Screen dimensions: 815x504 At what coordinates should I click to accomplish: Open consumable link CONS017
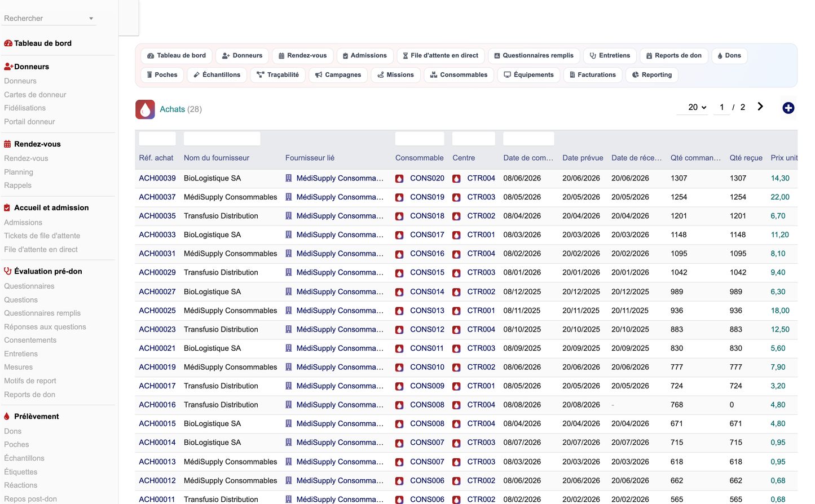click(x=427, y=235)
